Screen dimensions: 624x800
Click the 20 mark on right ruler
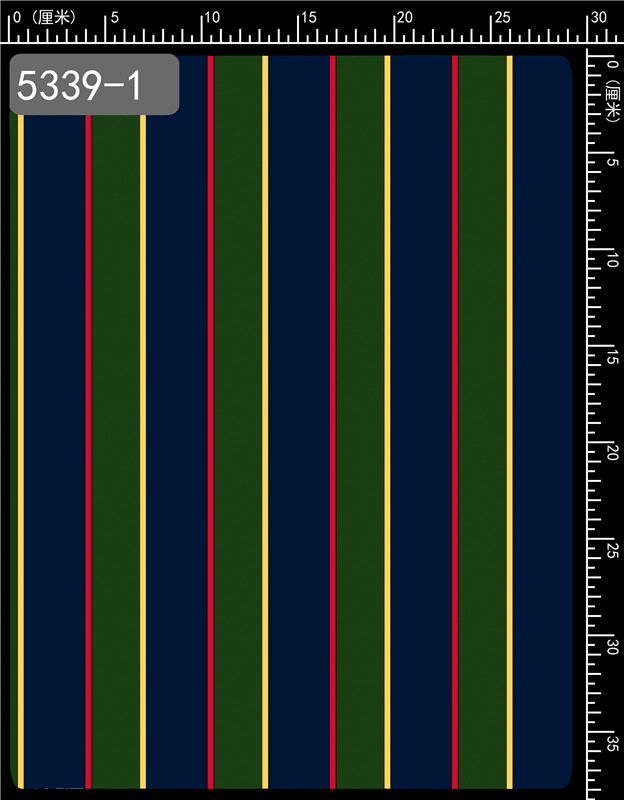pyautogui.click(x=612, y=452)
